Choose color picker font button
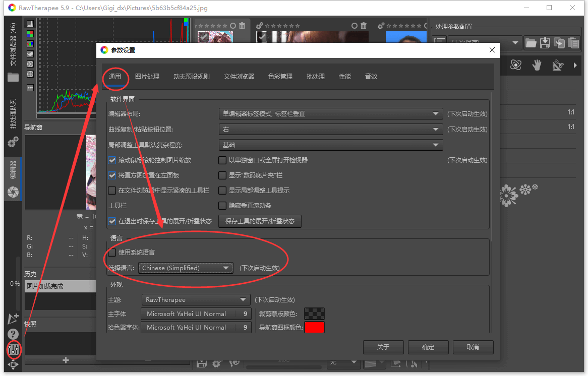Viewport: 588px width, 376px height. point(196,327)
